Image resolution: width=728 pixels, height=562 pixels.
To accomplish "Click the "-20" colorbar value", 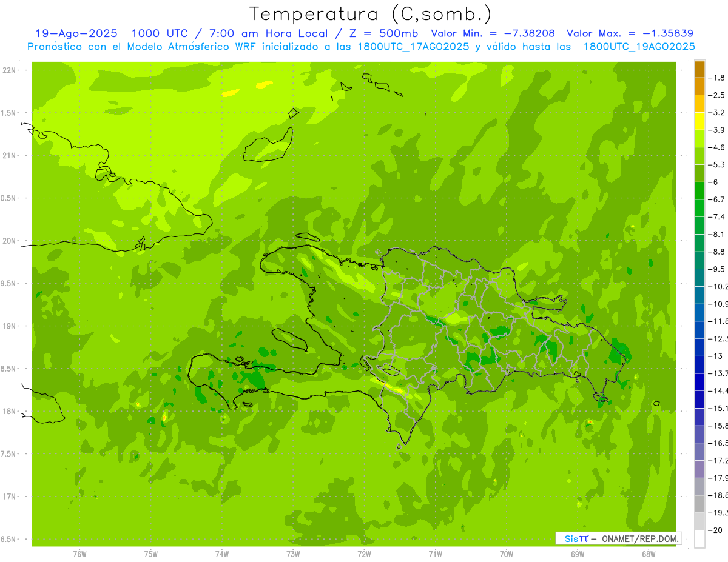I will pyautogui.click(x=715, y=530).
